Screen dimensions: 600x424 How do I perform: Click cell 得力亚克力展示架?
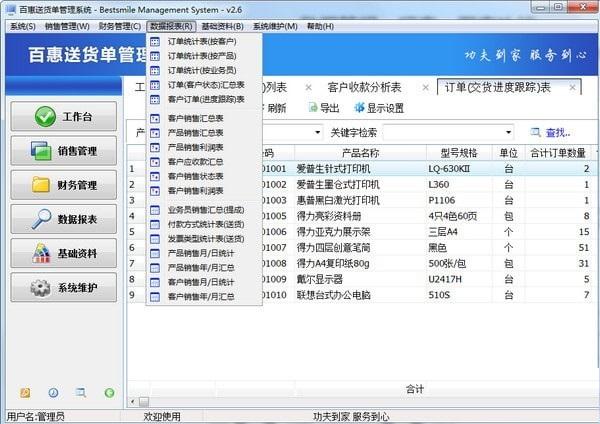360,232
